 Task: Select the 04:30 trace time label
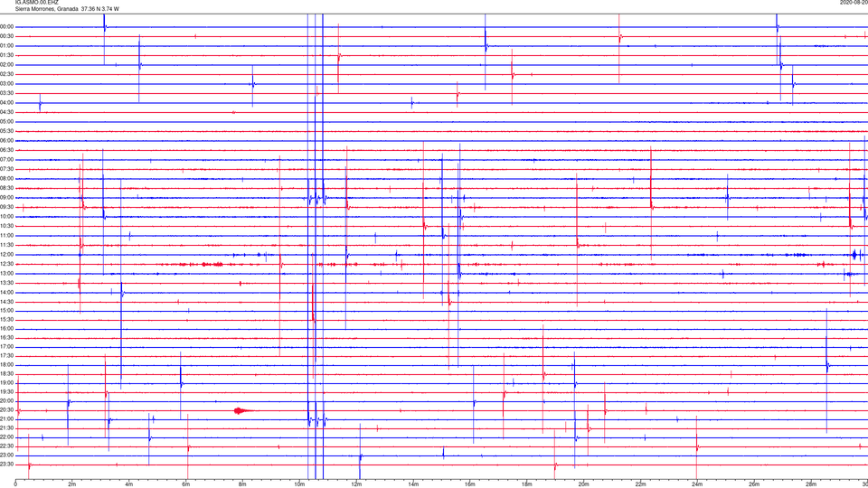tap(7, 112)
